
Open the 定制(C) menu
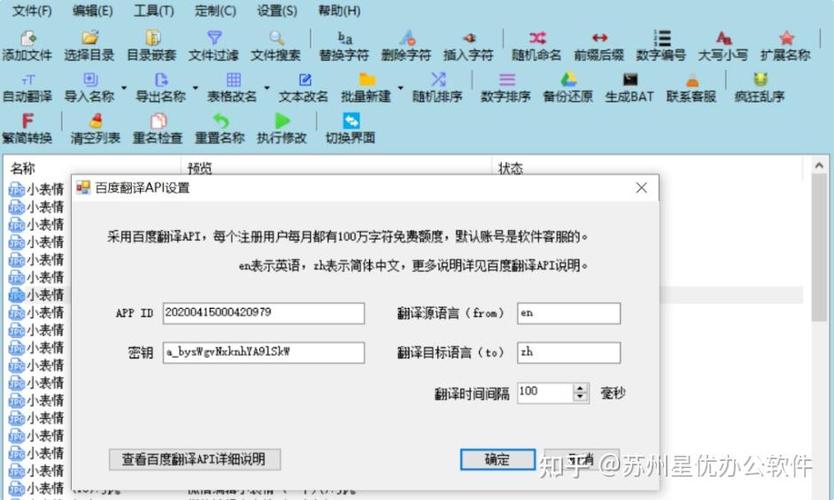click(215, 11)
